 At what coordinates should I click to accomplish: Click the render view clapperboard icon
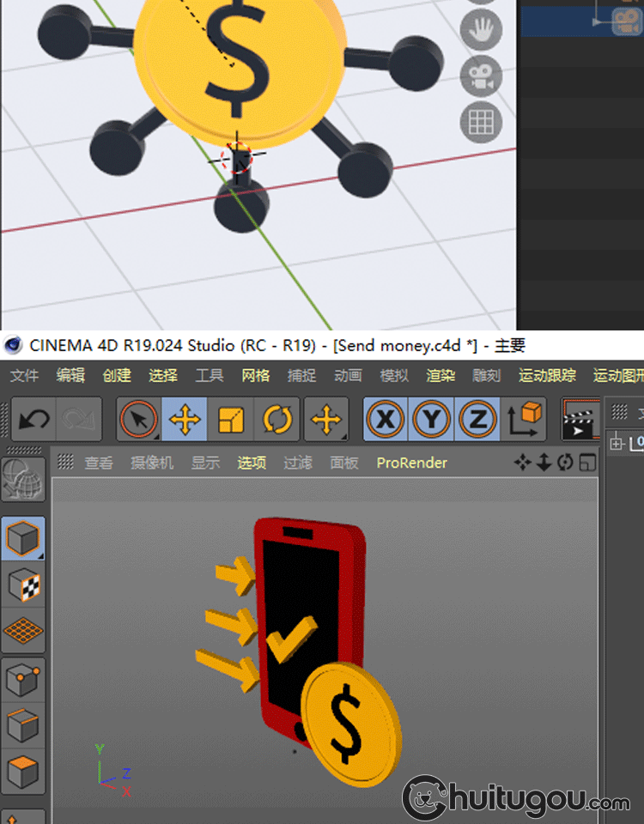click(x=580, y=420)
